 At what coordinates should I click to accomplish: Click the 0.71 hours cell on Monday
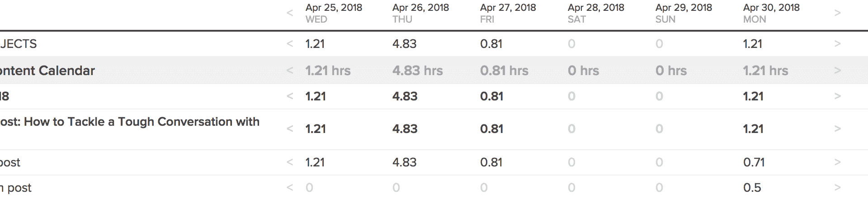tap(754, 162)
